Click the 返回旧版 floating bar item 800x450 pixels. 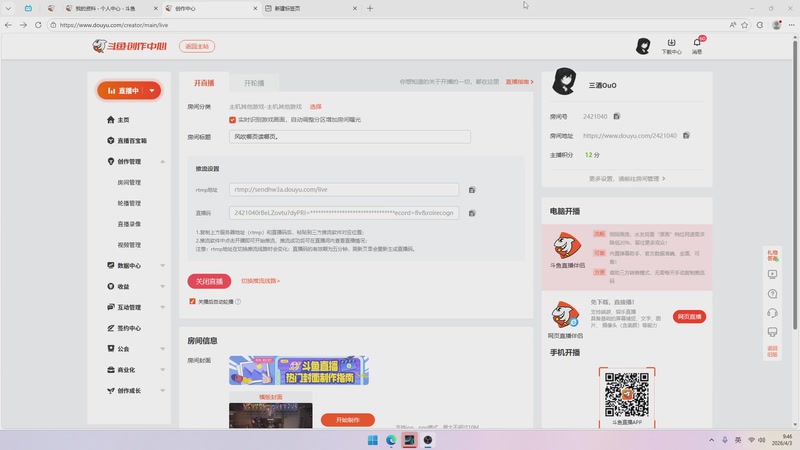(772, 351)
